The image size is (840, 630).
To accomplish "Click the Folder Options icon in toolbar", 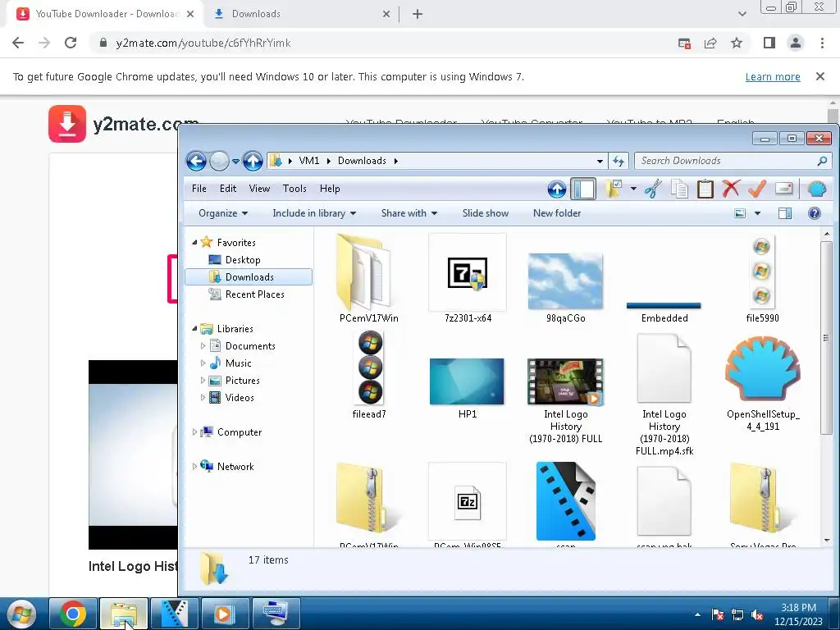I will [614, 189].
